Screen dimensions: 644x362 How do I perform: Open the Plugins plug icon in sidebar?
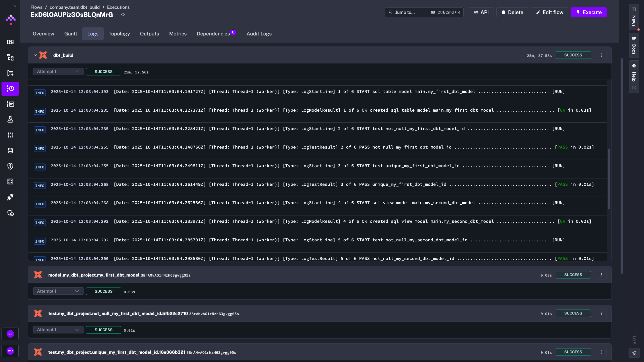tap(10, 197)
